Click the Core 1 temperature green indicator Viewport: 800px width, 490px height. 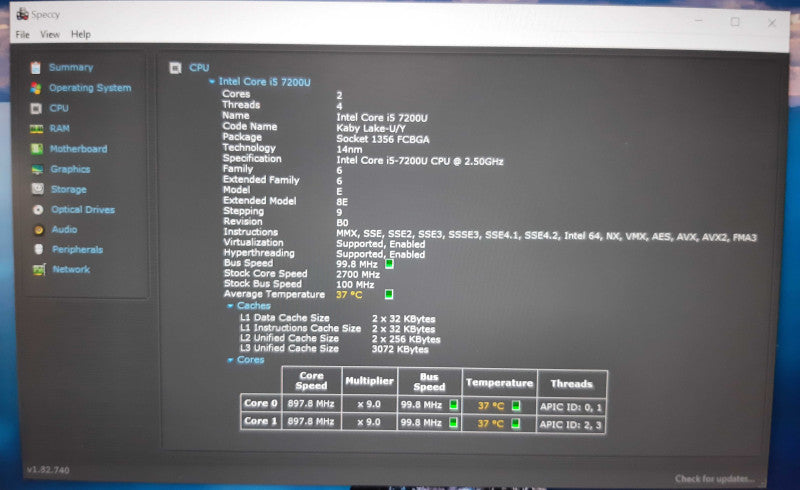point(516,424)
